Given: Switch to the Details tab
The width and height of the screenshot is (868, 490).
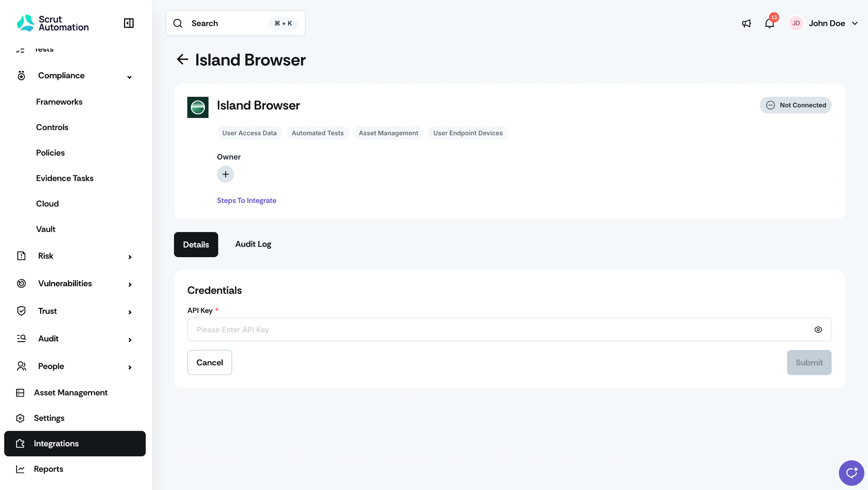Looking at the screenshot, I should click(196, 245).
